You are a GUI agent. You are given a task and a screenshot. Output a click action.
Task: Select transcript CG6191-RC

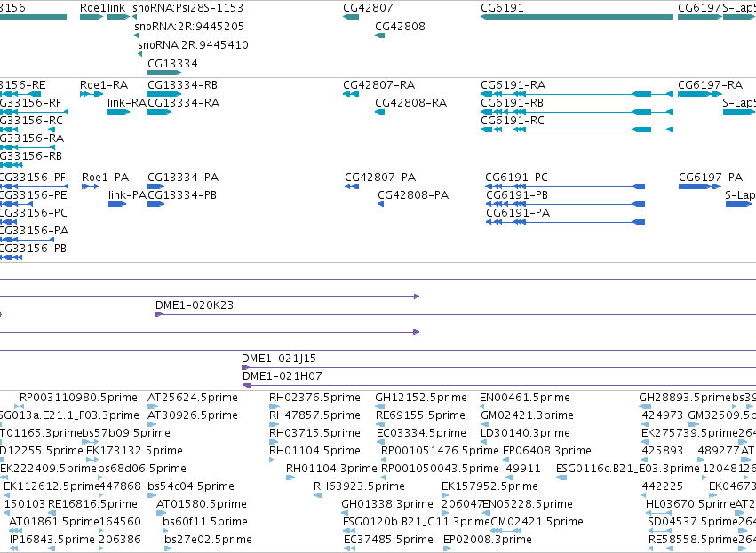click(x=577, y=130)
